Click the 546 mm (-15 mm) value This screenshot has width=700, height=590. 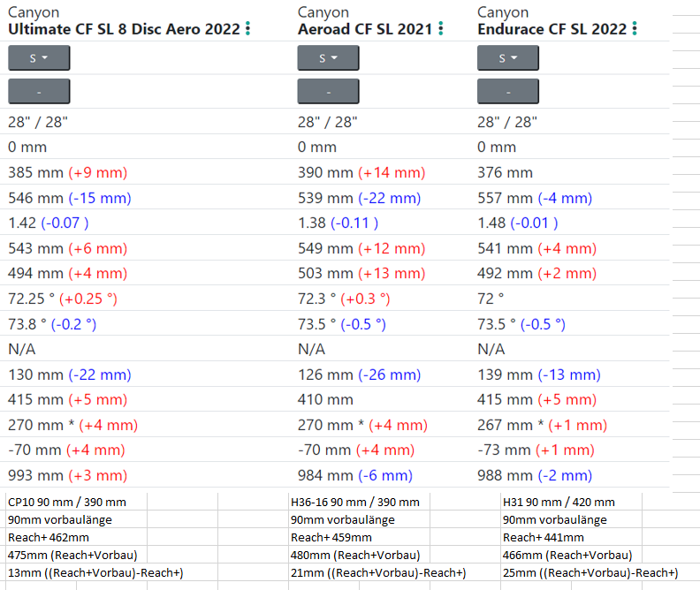click(x=70, y=198)
